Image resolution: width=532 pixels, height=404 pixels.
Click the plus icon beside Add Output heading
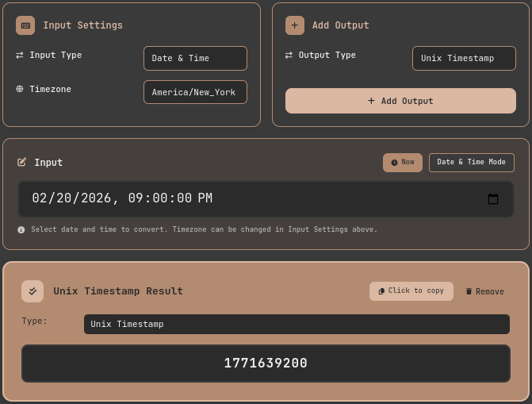294,25
